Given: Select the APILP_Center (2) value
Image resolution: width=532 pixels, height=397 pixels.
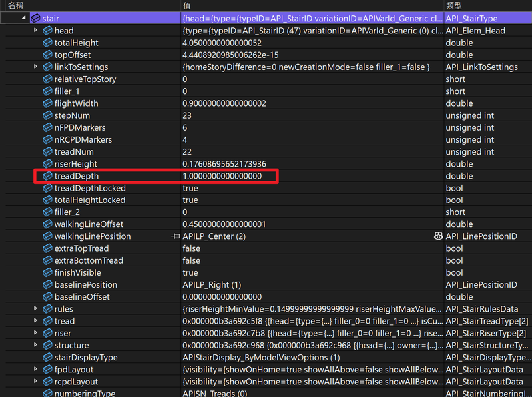Looking at the screenshot, I should tap(214, 236).
